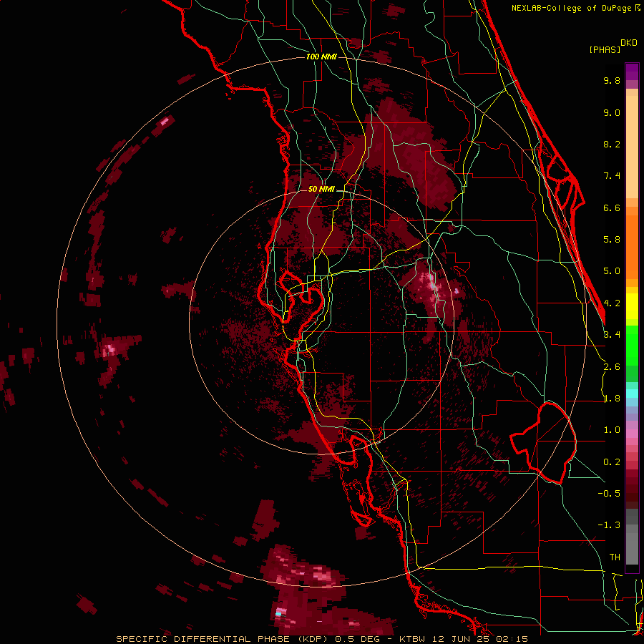
Task: Click the 1.8 scale value
Action: (612, 399)
